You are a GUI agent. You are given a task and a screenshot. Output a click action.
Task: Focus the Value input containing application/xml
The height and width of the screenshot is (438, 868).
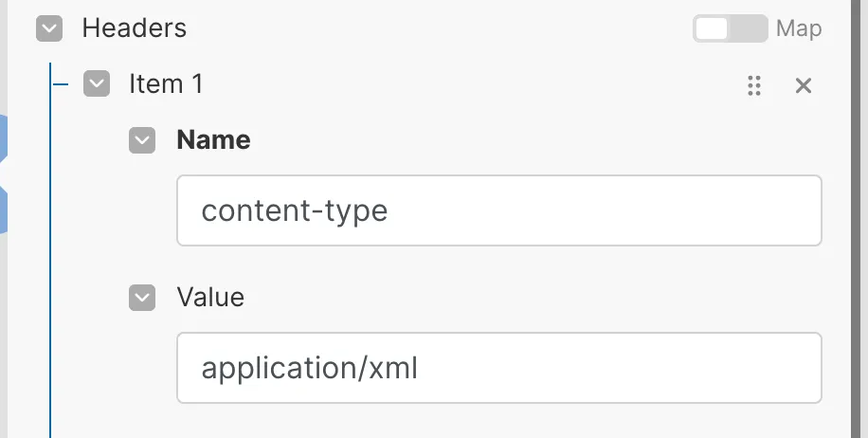coord(498,368)
